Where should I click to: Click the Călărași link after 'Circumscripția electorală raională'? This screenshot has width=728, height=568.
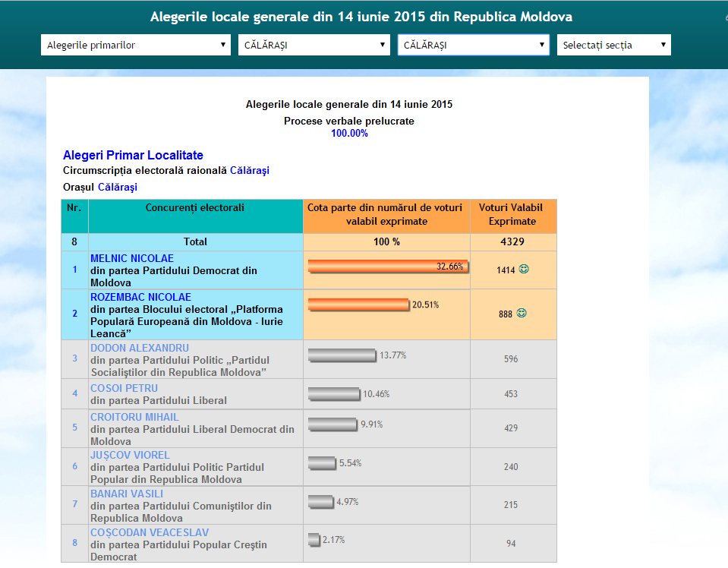[x=249, y=171]
